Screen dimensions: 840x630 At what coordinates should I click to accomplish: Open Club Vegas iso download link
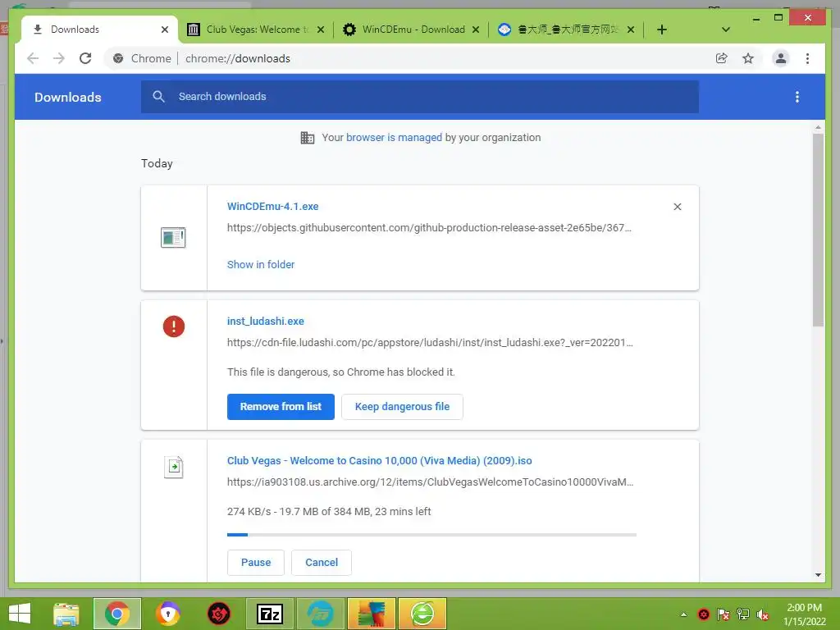(379, 461)
